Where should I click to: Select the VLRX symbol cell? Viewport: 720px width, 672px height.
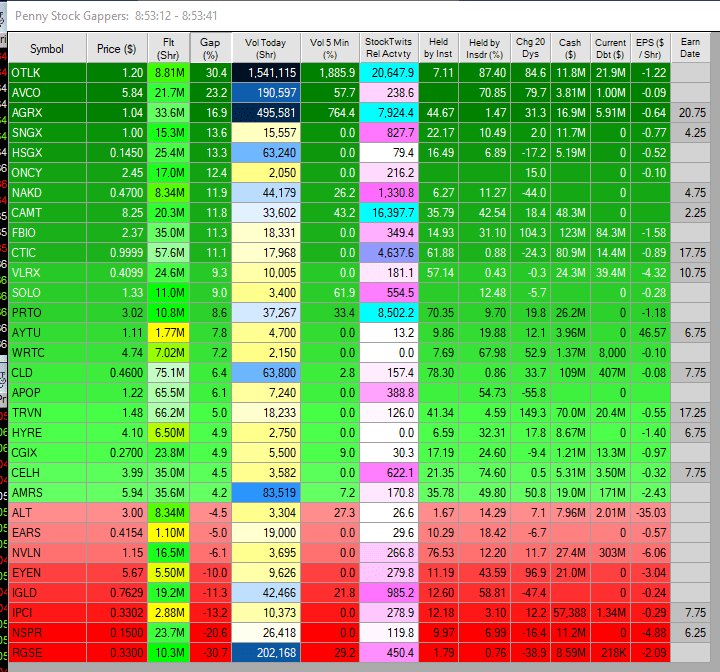pos(47,272)
